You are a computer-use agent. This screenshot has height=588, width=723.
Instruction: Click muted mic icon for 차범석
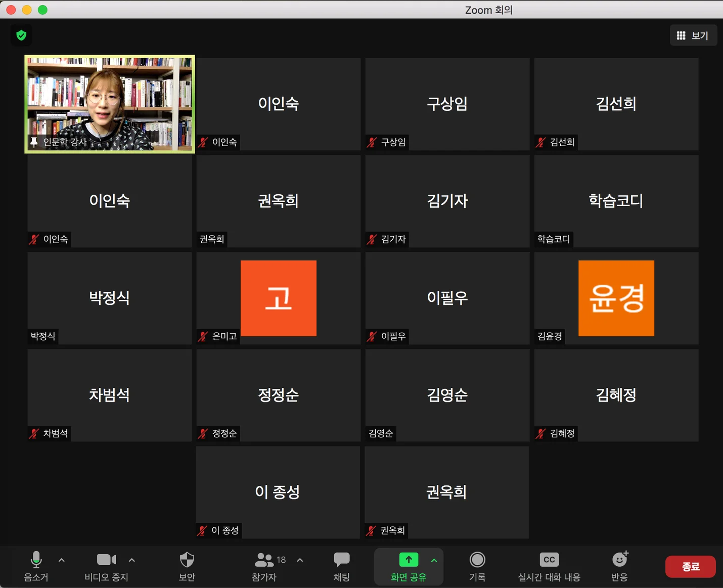[34, 434]
